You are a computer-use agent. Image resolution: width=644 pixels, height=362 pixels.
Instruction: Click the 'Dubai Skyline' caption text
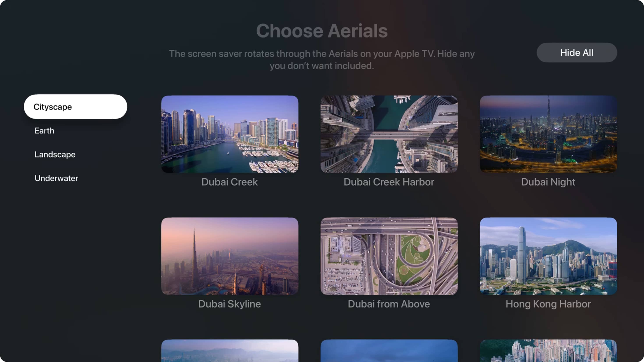(x=230, y=304)
